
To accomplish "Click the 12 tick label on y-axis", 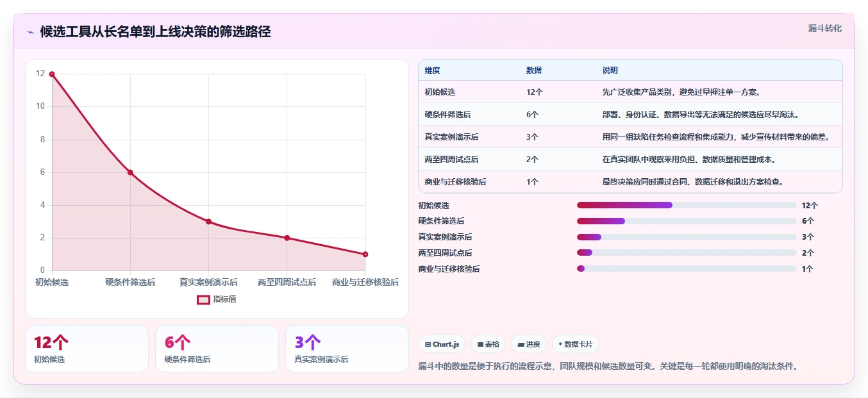I will coord(40,74).
